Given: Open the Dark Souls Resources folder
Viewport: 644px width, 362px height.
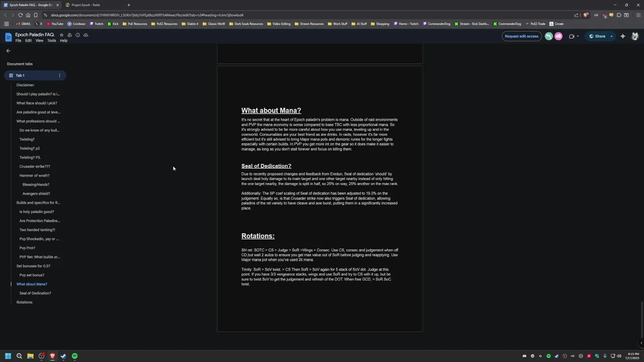Looking at the screenshot, I should [246, 24].
